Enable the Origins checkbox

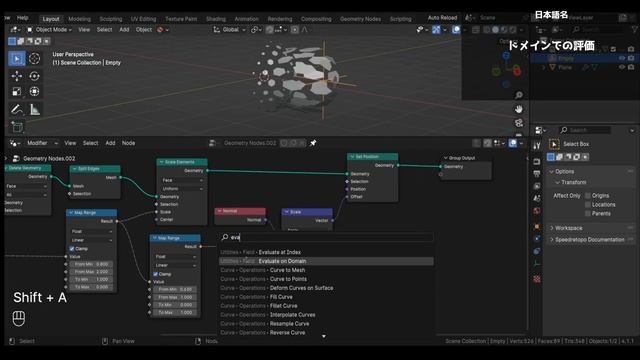(588, 196)
